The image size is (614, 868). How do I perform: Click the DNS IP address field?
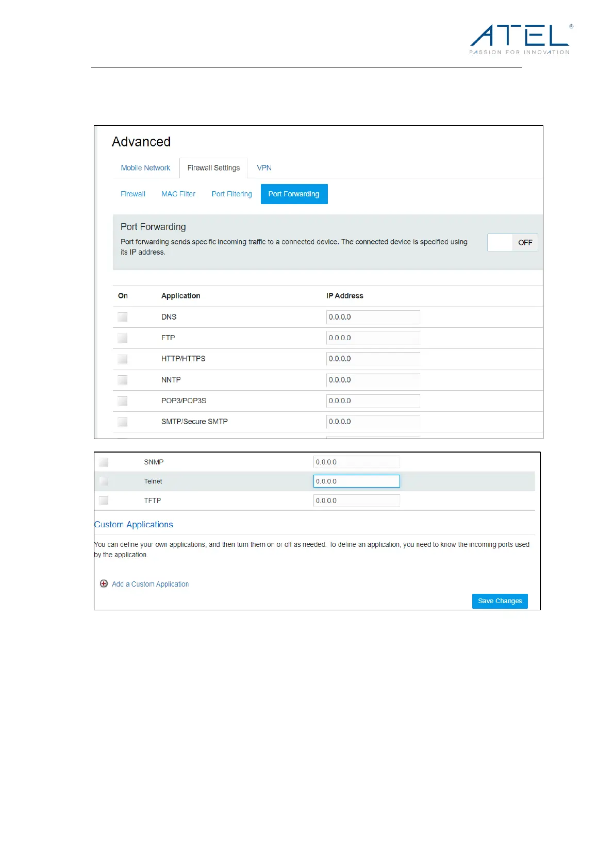373,317
